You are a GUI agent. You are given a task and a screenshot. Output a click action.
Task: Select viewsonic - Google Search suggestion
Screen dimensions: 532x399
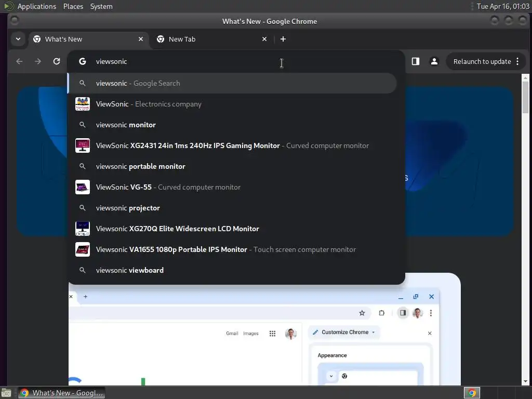coord(232,83)
